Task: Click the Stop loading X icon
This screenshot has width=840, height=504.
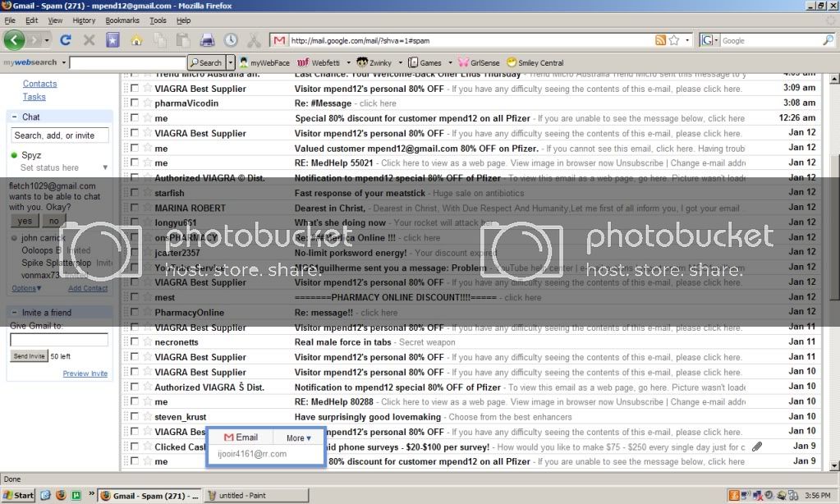Action: 89,40
